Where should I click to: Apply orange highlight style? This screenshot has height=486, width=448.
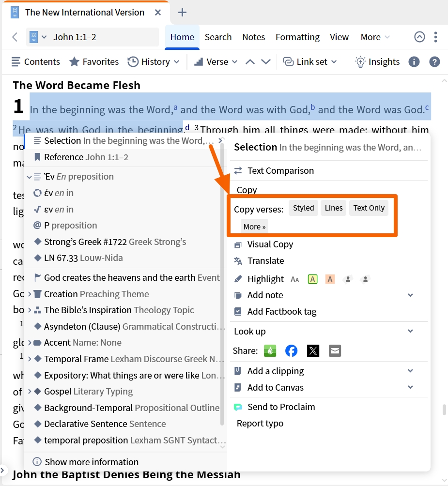point(330,279)
